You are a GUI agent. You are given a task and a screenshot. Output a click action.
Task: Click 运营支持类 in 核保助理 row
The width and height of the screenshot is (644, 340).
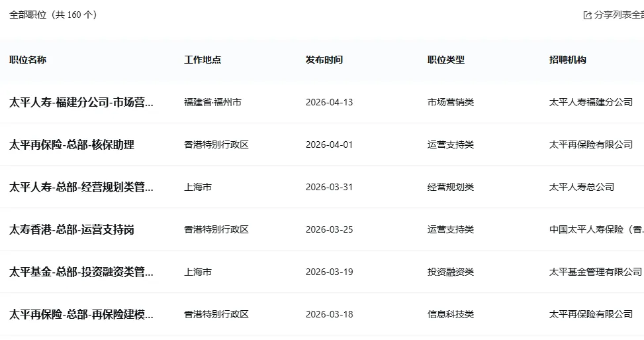point(451,144)
